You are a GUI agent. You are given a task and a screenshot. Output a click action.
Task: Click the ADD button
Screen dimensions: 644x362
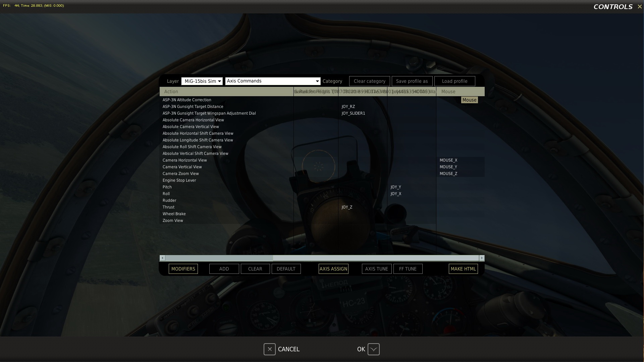(x=224, y=269)
